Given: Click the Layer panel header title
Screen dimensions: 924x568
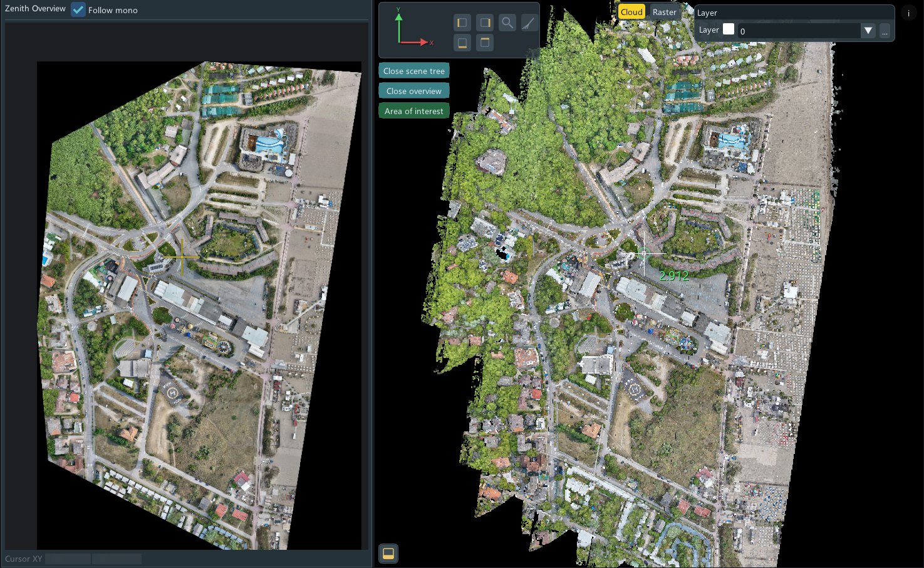Looking at the screenshot, I should click(707, 13).
